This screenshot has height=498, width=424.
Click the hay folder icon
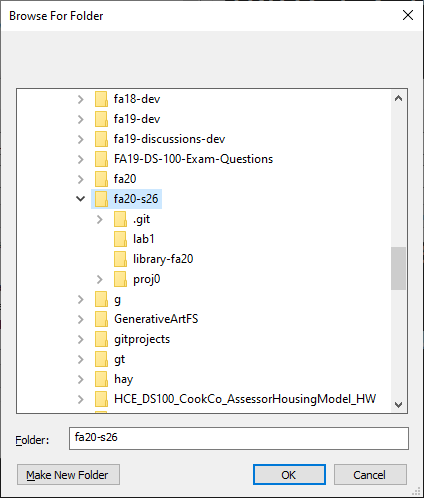tap(101, 379)
